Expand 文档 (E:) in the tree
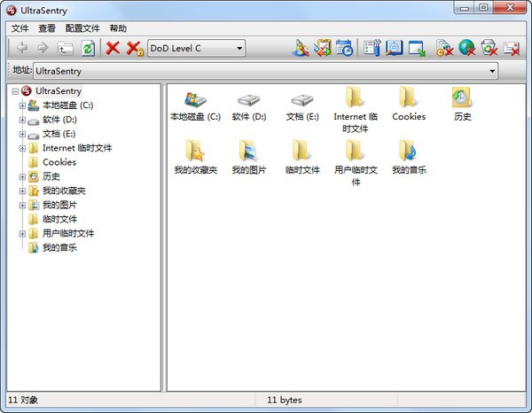 (x=22, y=134)
